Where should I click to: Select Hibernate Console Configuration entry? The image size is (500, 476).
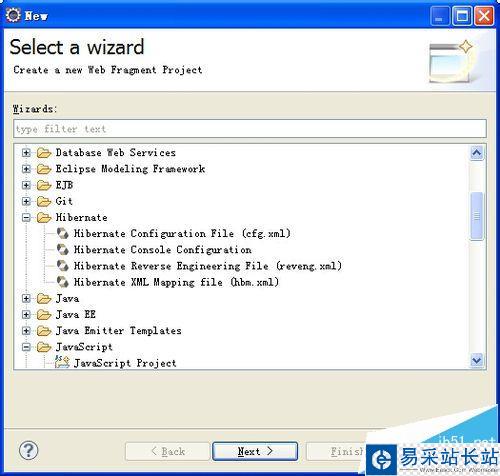pos(163,250)
